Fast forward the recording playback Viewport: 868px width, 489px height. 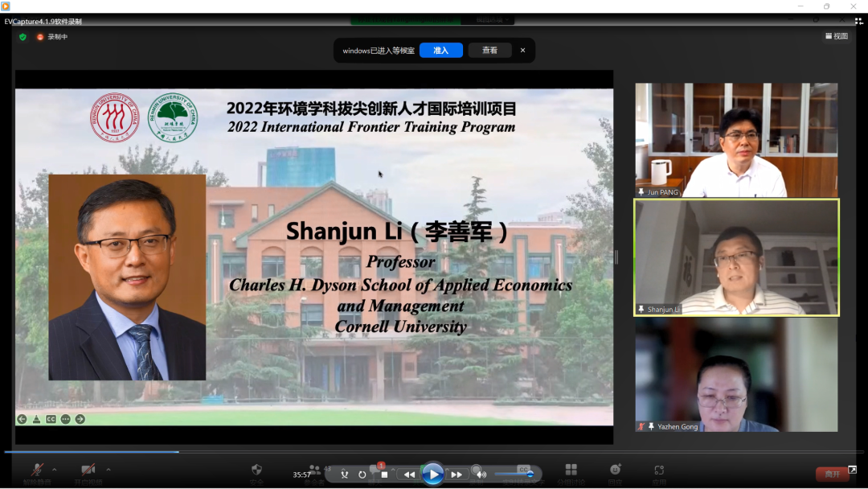[457, 475]
